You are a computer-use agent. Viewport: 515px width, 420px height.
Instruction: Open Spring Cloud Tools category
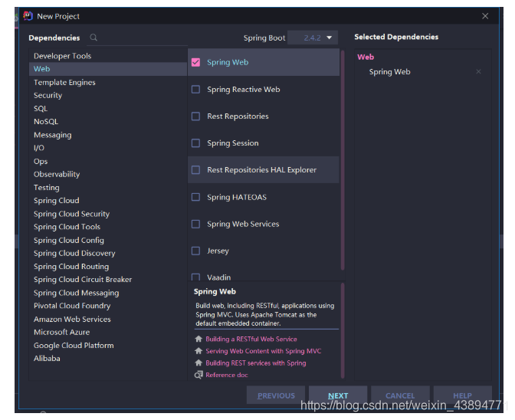108,227
